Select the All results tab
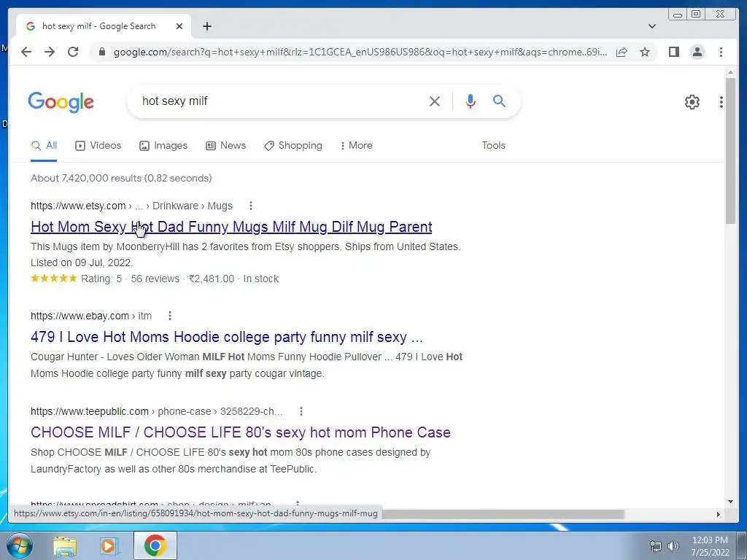This screenshot has height=560, width=747. pos(44,146)
